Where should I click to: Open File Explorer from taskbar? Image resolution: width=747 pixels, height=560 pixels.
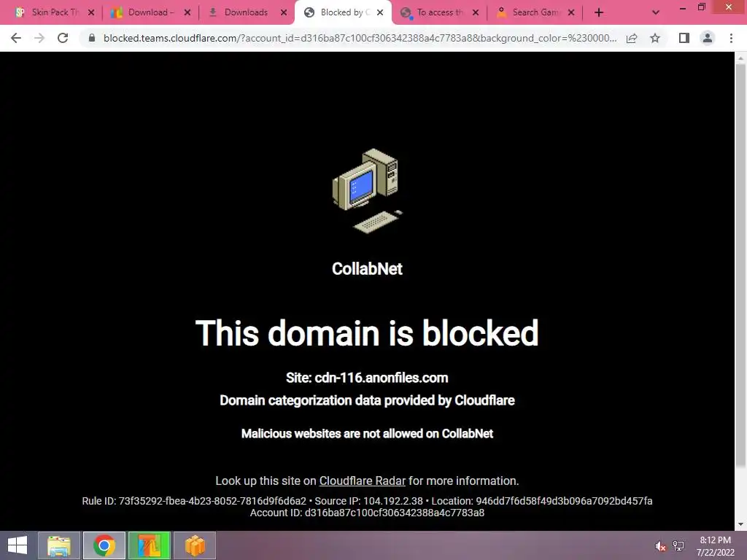pyautogui.click(x=59, y=545)
